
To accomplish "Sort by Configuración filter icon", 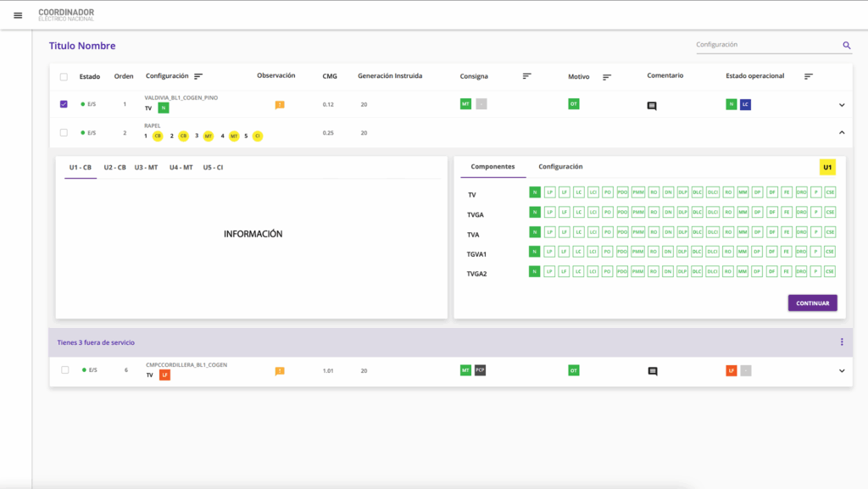I will tap(198, 76).
